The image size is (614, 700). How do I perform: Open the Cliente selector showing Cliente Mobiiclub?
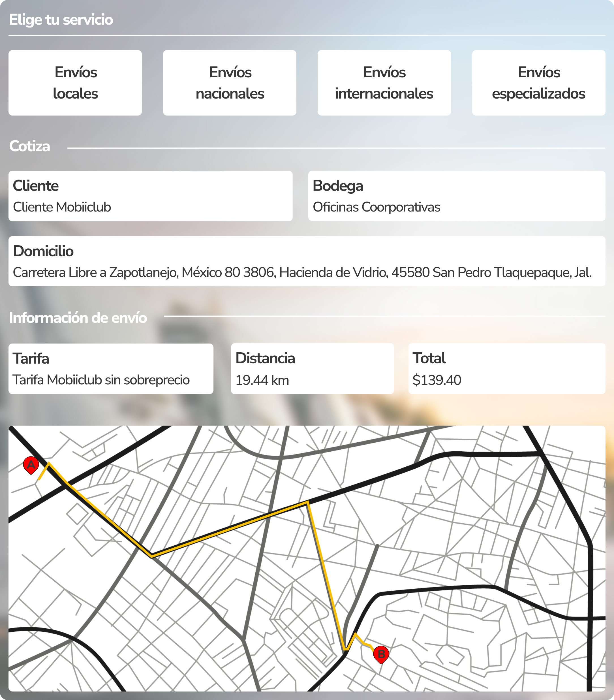click(150, 196)
